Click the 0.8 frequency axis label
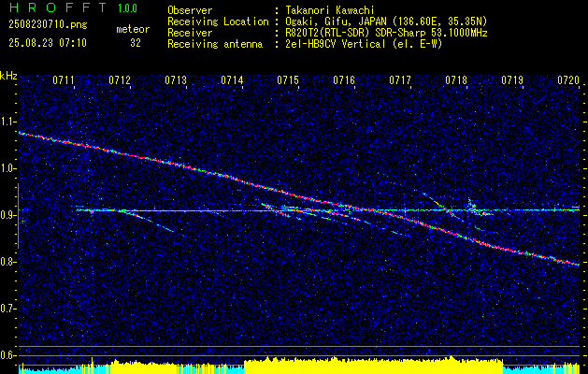The width and height of the screenshot is (588, 374). click(7, 262)
